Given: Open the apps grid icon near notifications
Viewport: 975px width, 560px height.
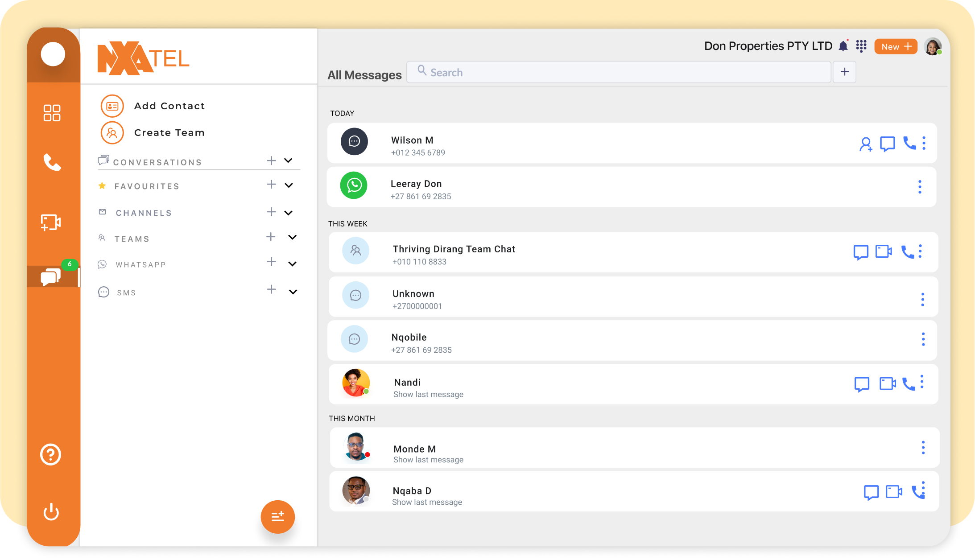Looking at the screenshot, I should 861,46.
